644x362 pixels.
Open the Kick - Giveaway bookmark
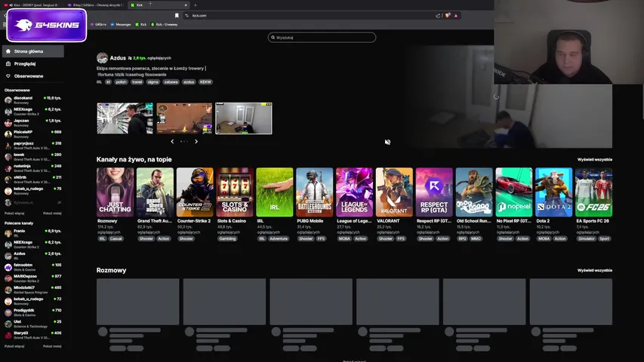pyautogui.click(x=165, y=25)
